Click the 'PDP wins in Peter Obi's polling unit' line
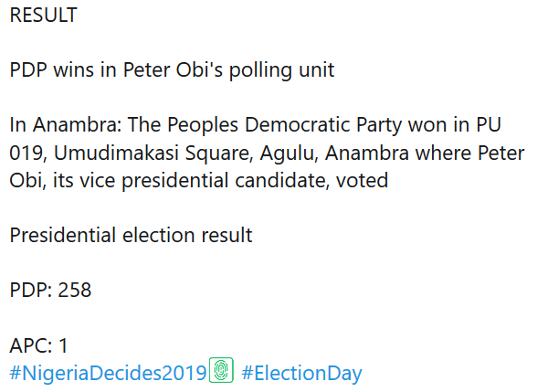The width and height of the screenshot is (548, 392). pyautogui.click(x=172, y=70)
